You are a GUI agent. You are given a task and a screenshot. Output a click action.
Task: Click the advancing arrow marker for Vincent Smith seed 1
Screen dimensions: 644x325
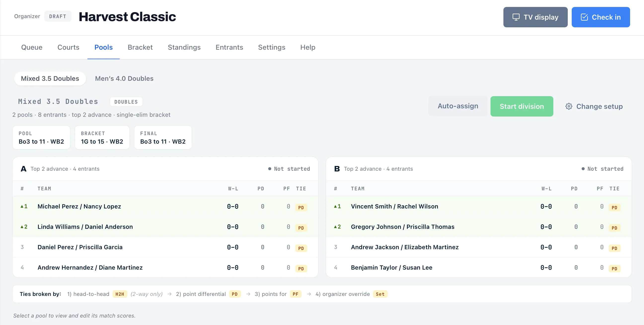click(336, 206)
